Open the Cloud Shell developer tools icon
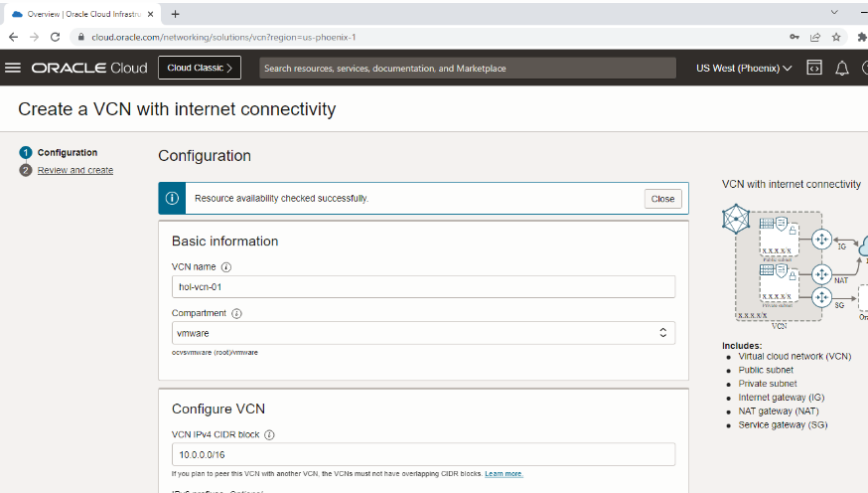This screenshot has height=493, width=868. pyautogui.click(x=813, y=68)
